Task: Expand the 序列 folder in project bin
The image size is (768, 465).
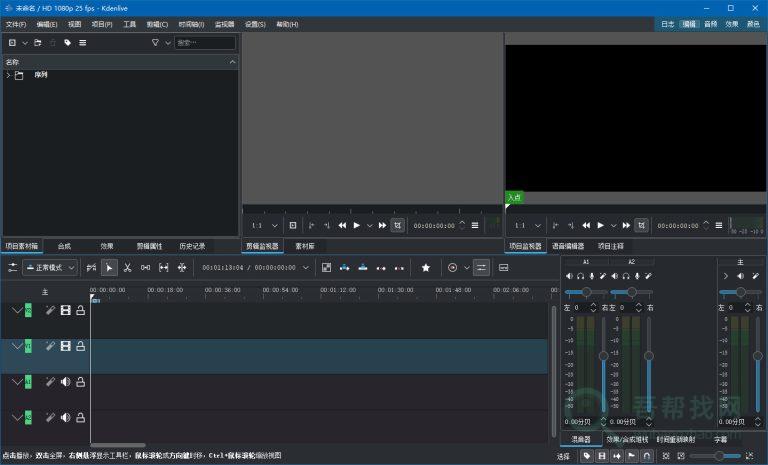Action: click(x=8, y=75)
